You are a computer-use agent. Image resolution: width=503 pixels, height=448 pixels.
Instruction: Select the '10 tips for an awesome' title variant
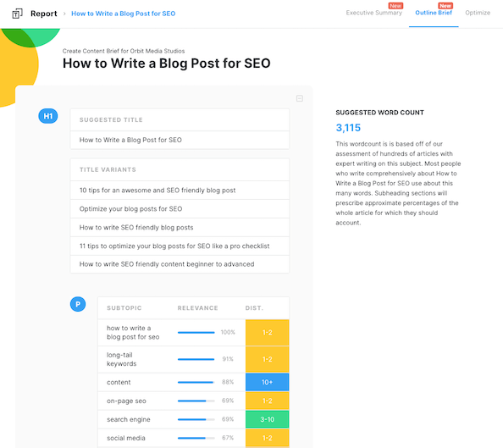(x=180, y=191)
